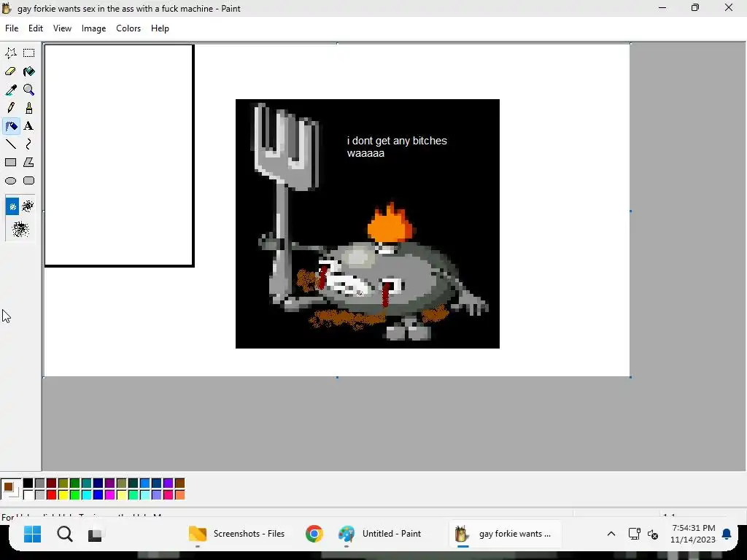Select the Rectangle shape tool
Image resolution: width=747 pixels, height=560 pixels.
(x=10, y=163)
